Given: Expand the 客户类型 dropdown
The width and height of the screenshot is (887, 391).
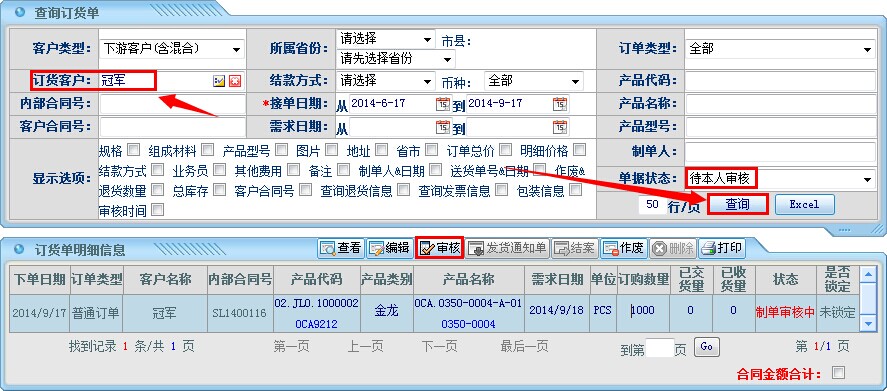Looking at the screenshot, I should 171,49.
